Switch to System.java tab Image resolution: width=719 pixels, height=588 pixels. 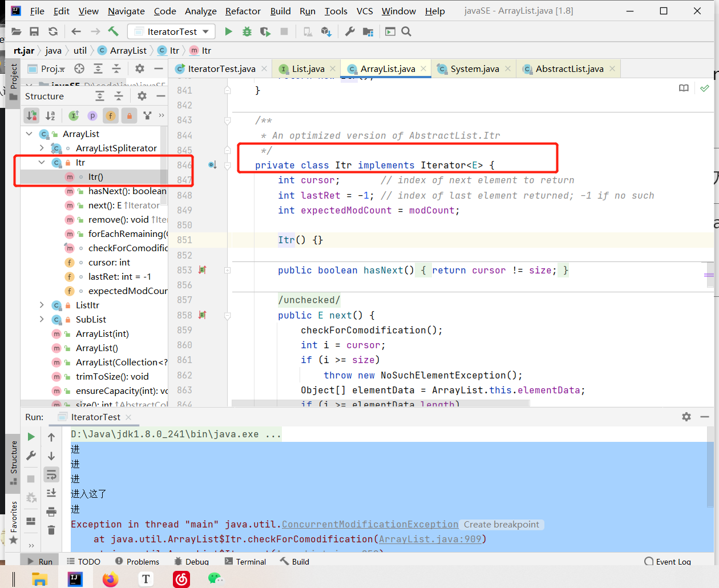(475, 69)
